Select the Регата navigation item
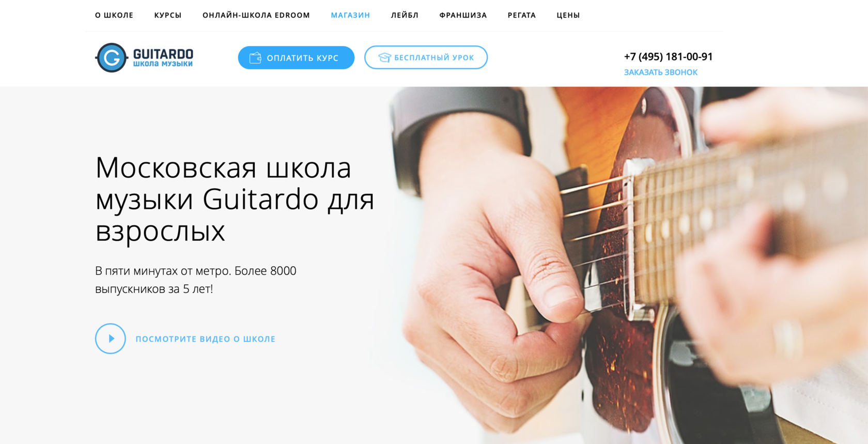The height and width of the screenshot is (444, 868). (522, 15)
